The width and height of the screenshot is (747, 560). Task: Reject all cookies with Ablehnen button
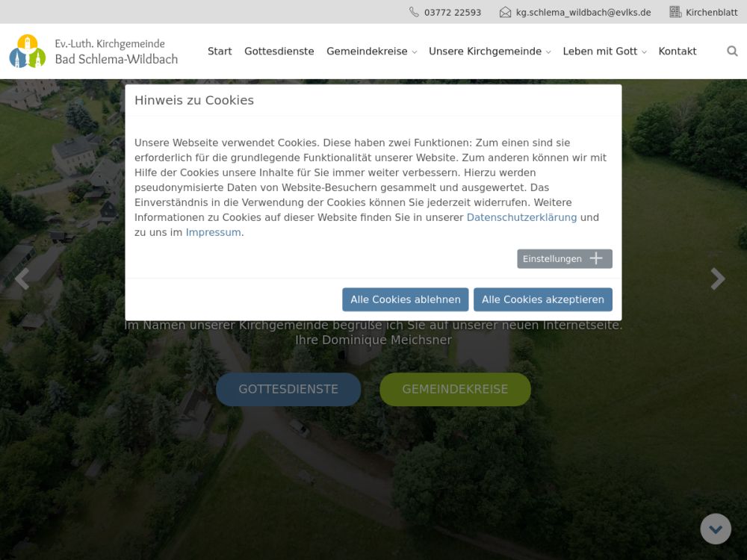click(405, 299)
